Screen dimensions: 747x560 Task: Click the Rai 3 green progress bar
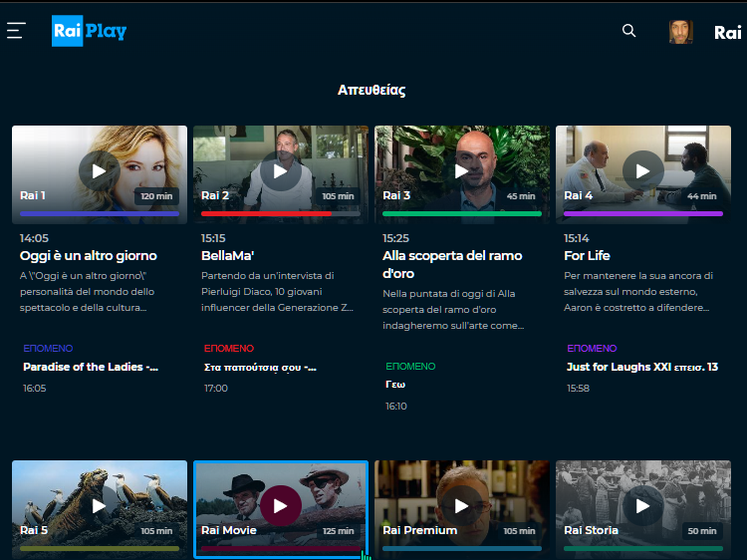tap(462, 214)
